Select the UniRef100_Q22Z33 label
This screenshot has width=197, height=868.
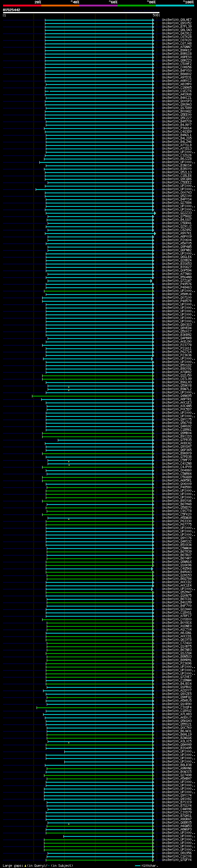pos(176,213)
